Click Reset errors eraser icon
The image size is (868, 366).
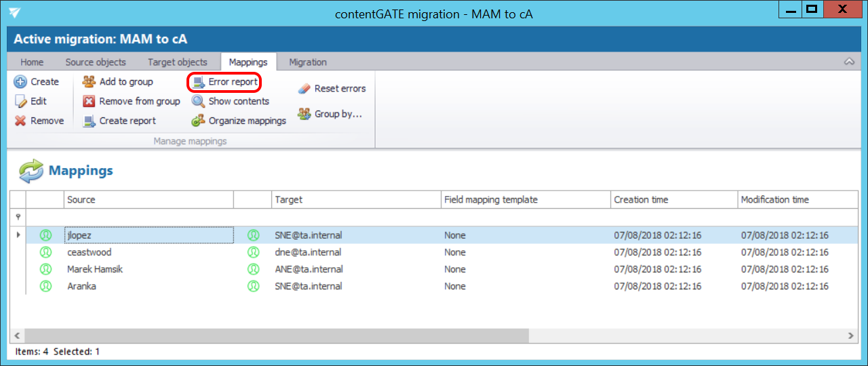(x=304, y=89)
